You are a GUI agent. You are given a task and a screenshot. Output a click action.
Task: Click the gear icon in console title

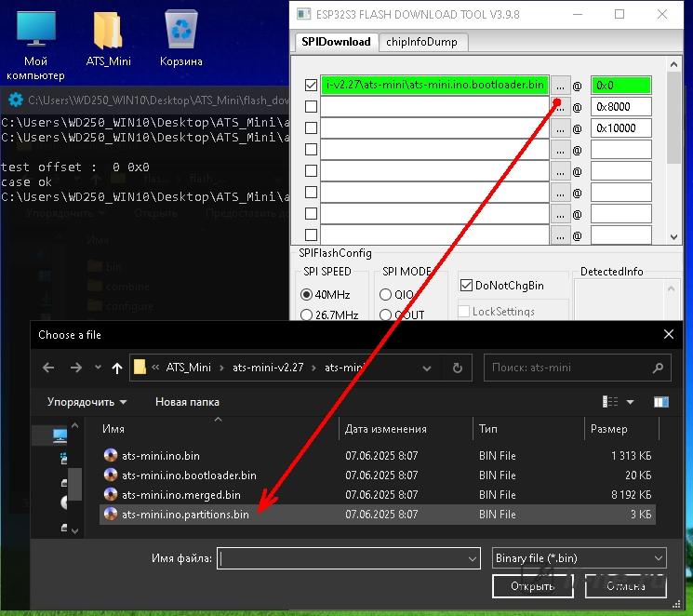click(16, 100)
